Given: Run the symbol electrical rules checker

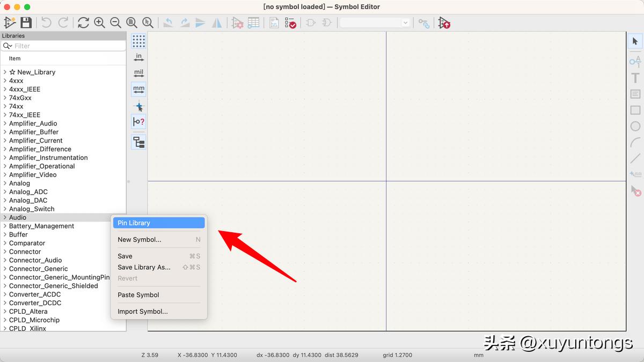Looking at the screenshot, I should point(290,23).
